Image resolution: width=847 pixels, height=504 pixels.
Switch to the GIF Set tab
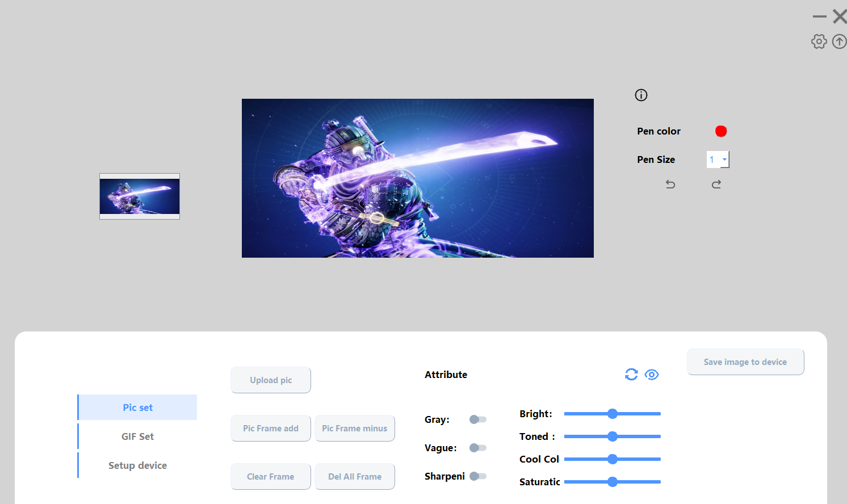[137, 436]
